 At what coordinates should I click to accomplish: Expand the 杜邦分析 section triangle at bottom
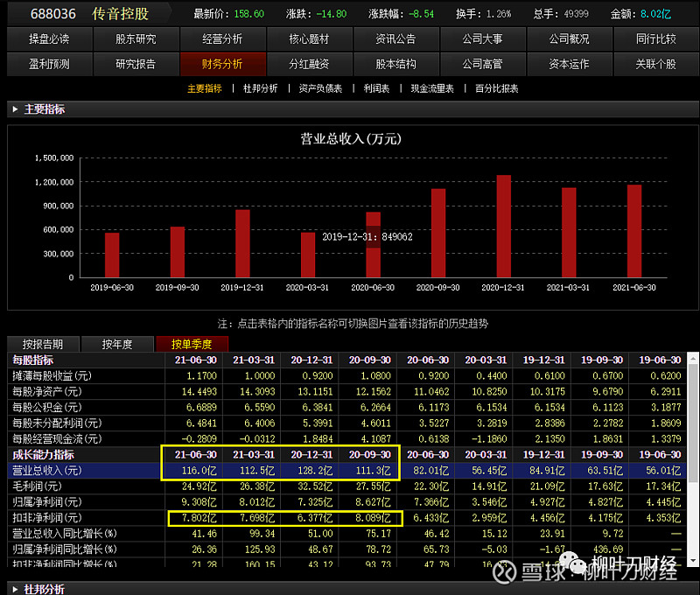(x=15, y=589)
